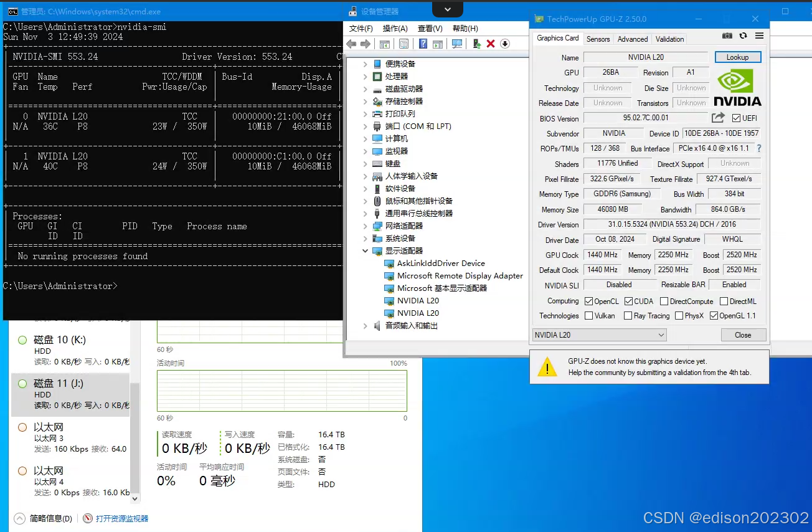Viewport: 812px width, 532px height.
Task: Click the pull-down chevron tab at screen top
Action: (448, 9)
